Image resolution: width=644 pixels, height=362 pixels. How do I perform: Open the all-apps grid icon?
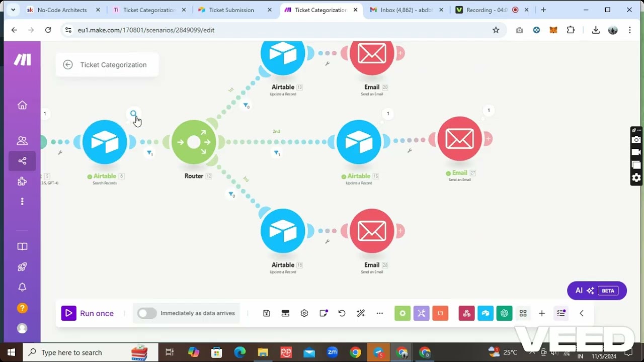point(523,313)
